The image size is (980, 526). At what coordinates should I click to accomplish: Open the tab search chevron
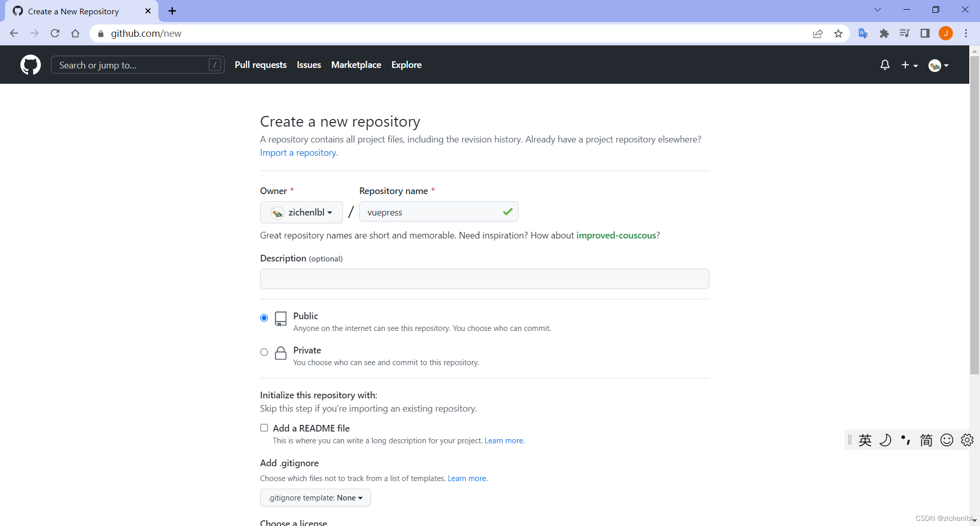877,10
